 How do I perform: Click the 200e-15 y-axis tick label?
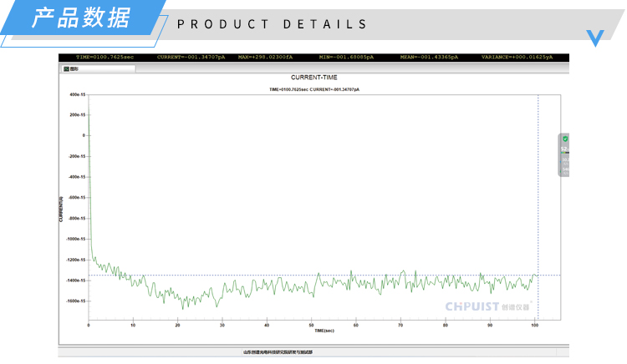coord(78,115)
